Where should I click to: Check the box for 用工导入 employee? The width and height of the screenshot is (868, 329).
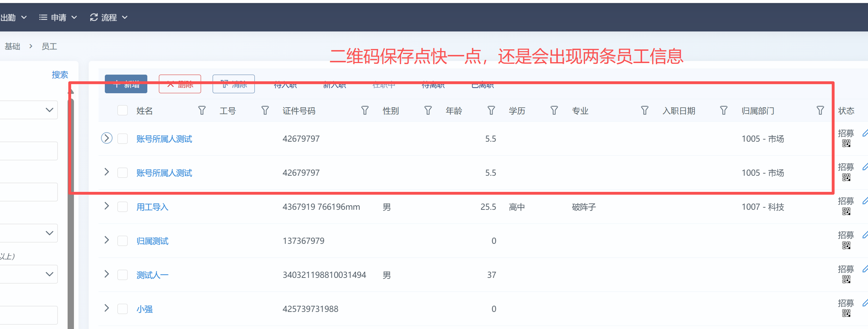(122, 207)
